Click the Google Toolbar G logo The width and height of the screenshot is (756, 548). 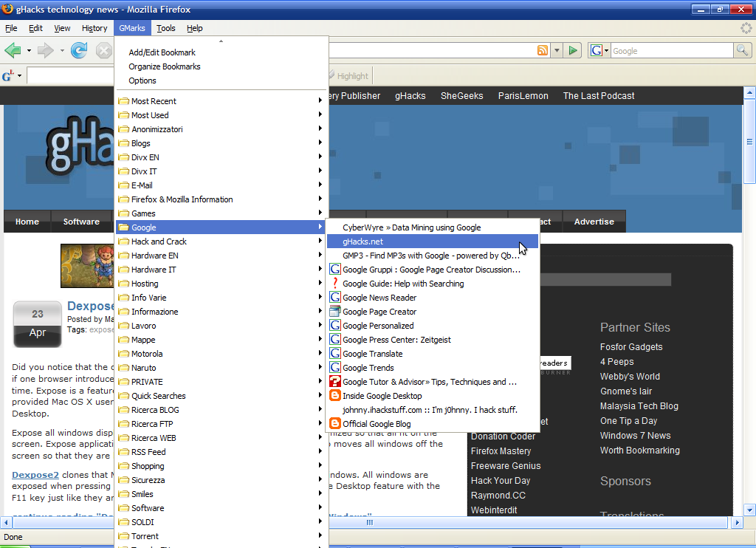pyautogui.click(x=8, y=76)
